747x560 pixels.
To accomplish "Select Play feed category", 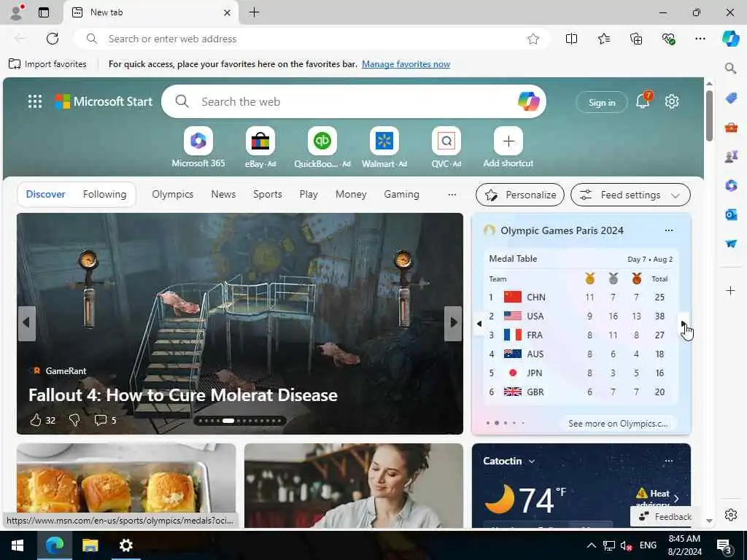I will tap(309, 194).
